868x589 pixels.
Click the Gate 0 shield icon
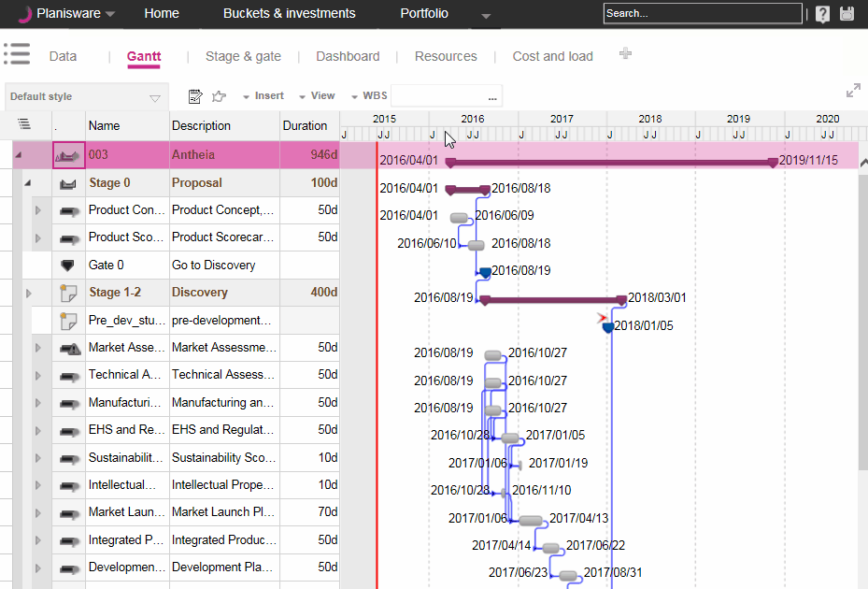point(67,266)
